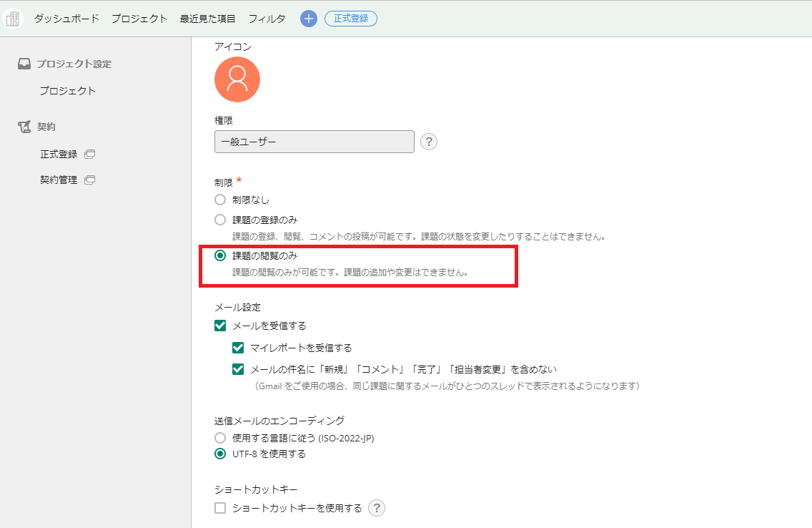Viewport: 812px width, 528px height.
Task: Click the blue plus add button
Action: [309, 19]
